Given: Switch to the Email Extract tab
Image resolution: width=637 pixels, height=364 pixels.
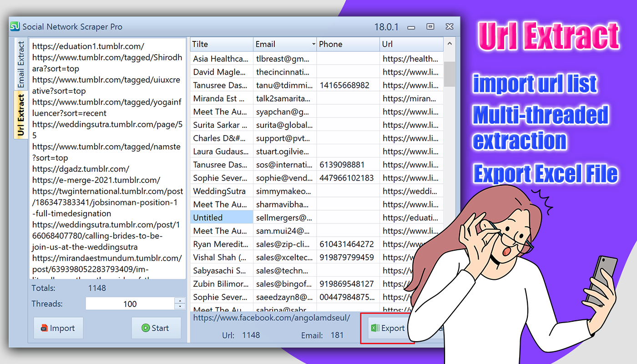Looking at the screenshot, I should tap(21, 65).
